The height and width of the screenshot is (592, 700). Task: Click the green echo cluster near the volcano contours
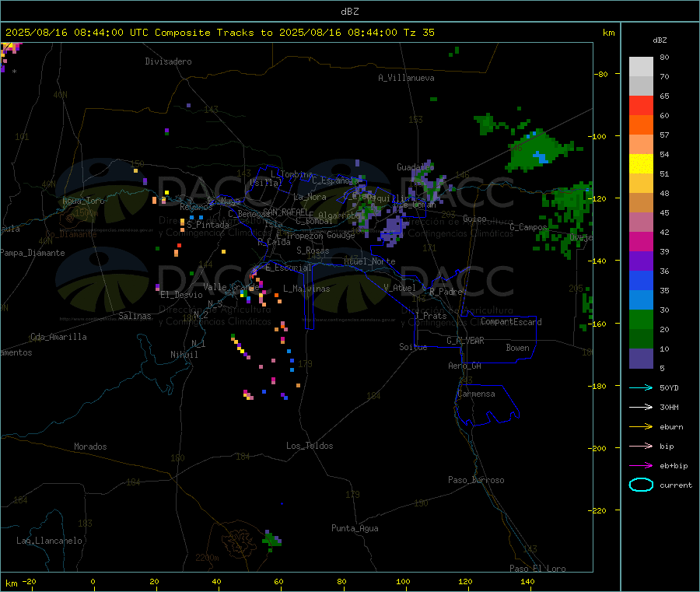[x=271, y=541]
